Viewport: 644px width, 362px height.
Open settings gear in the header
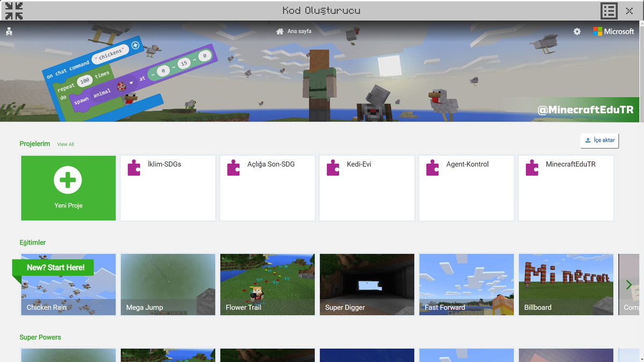click(577, 32)
